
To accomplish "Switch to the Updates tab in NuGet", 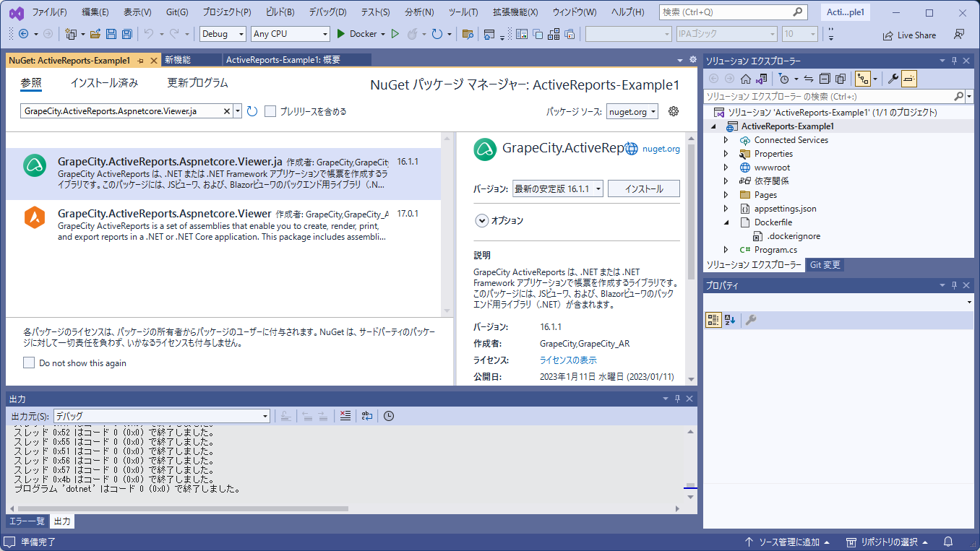I will pyautogui.click(x=197, y=83).
